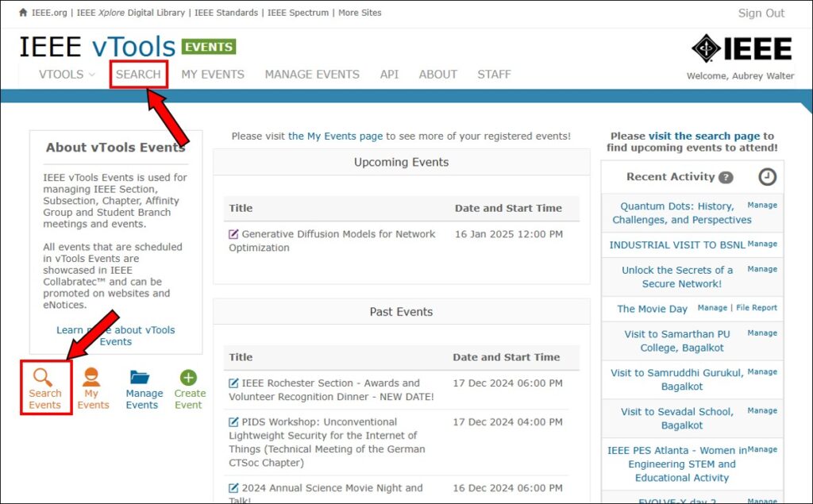The width and height of the screenshot is (813, 504).
Task: Click Manage for Samruddhi Gurukul visit
Action: pos(762,371)
